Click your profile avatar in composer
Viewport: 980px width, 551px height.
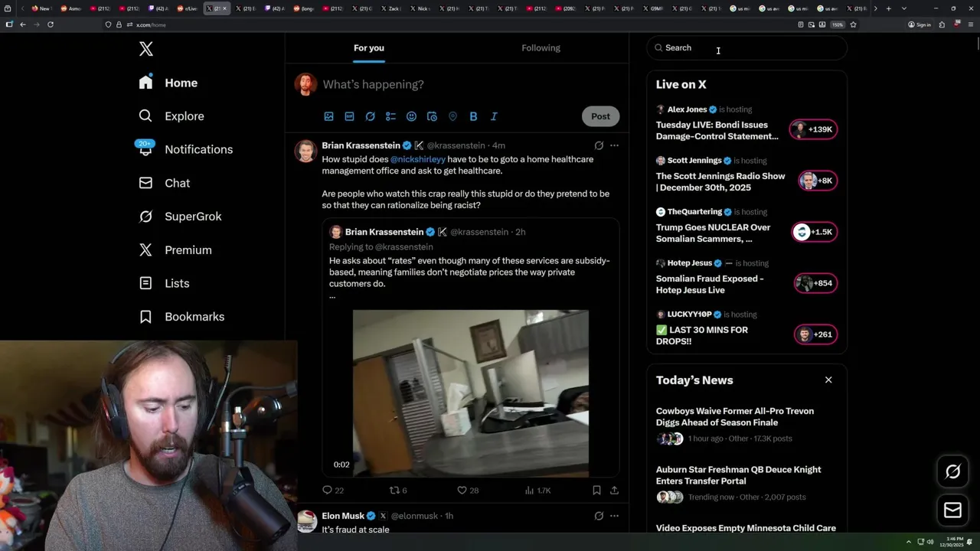[306, 84]
